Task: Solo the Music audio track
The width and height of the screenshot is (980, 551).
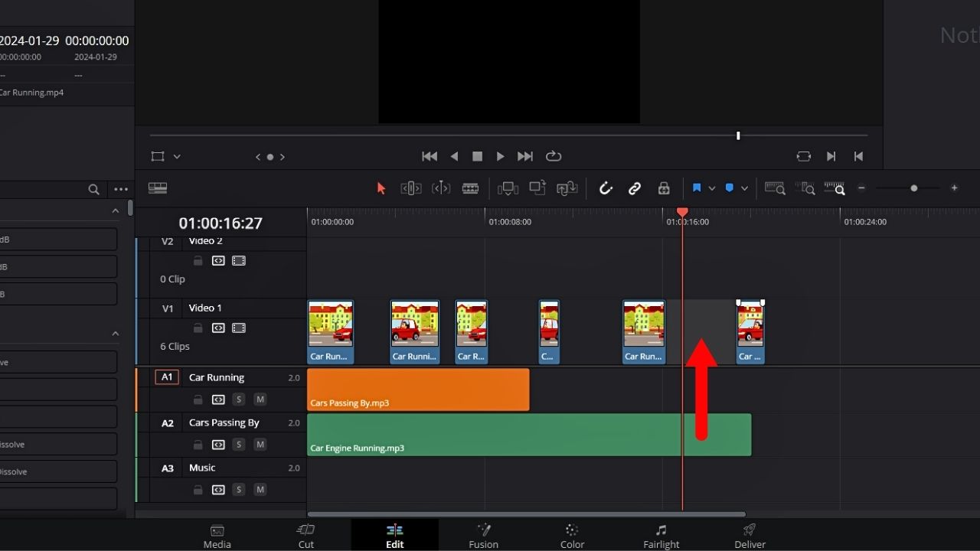Action: pyautogui.click(x=239, y=490)
